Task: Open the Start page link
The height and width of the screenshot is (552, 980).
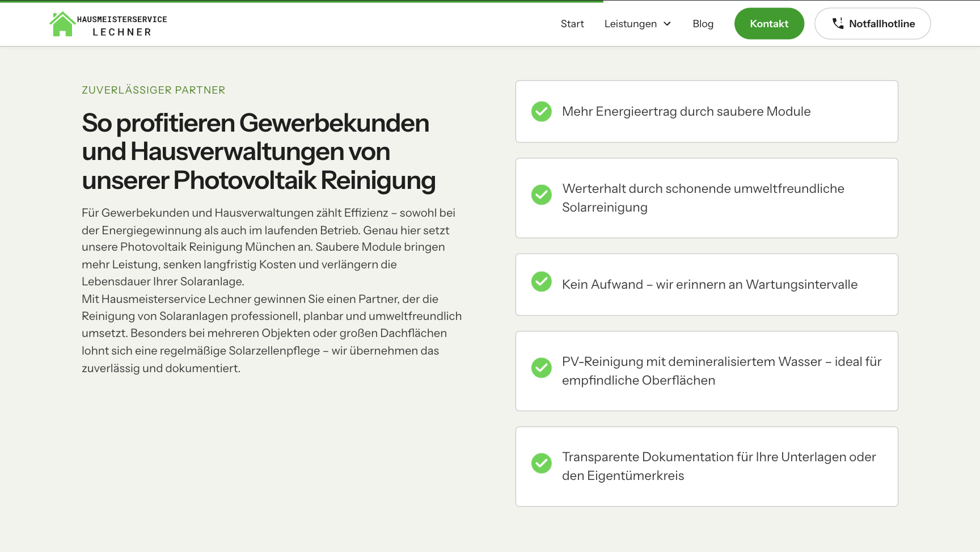Action: point(572,24)
